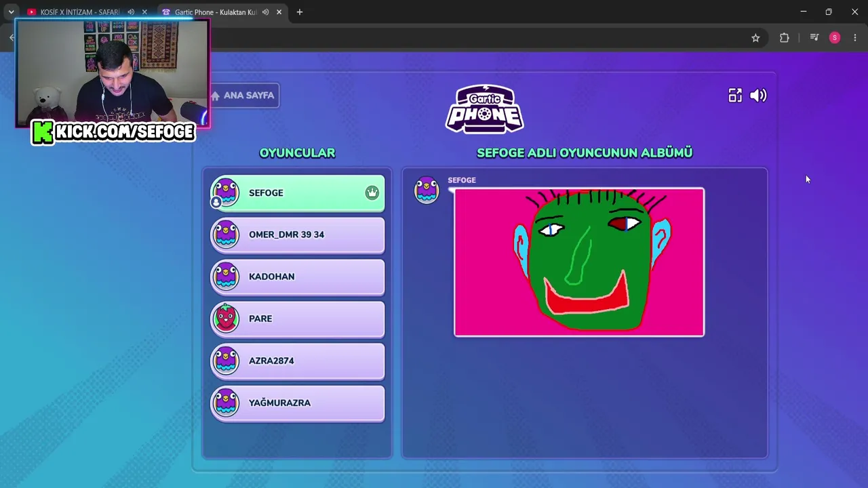Viewport: 868px width, 488px height.
Task: Select player SEFOGE in the list
Action: [297, 193]
